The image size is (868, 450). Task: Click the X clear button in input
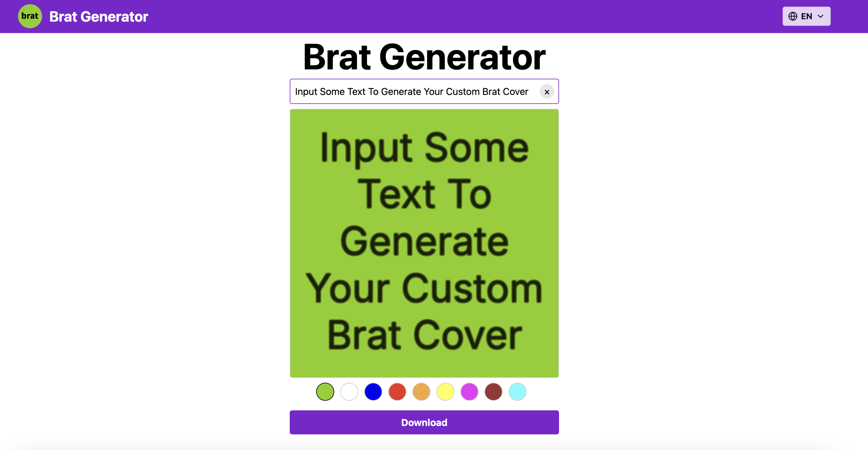[x=546, y=91]
